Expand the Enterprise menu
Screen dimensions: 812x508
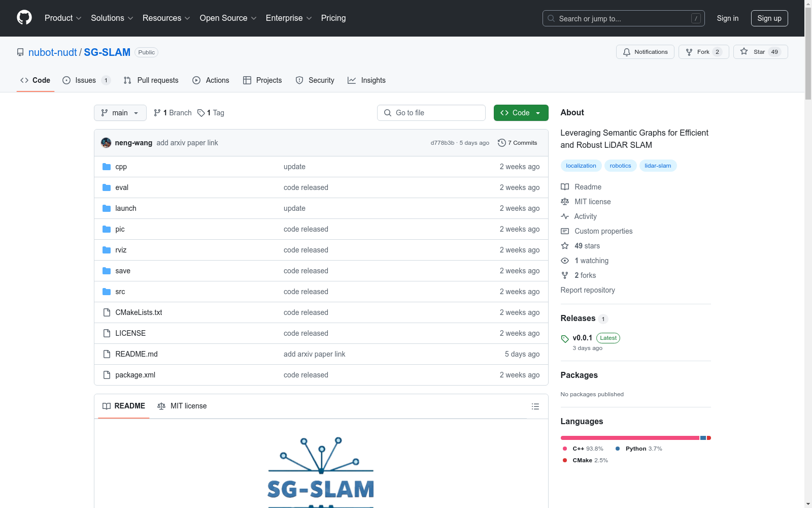click(x=289, y=18)
